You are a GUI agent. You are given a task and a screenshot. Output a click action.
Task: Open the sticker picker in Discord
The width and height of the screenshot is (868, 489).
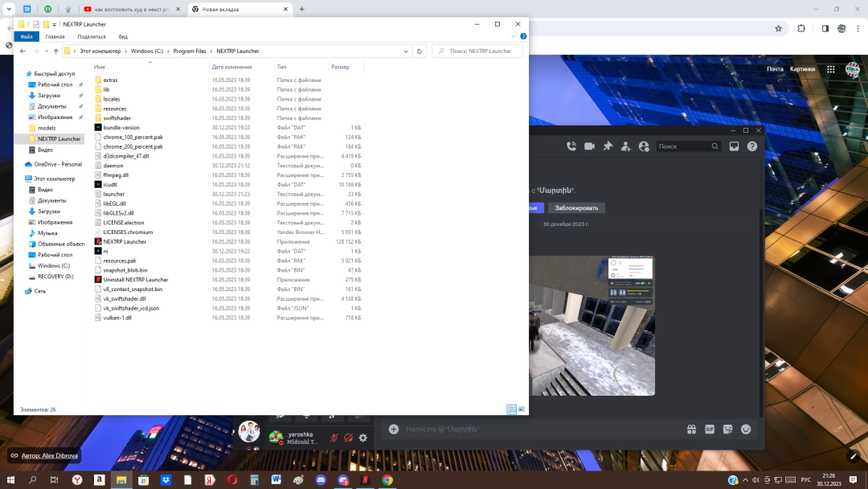point(728,429)
